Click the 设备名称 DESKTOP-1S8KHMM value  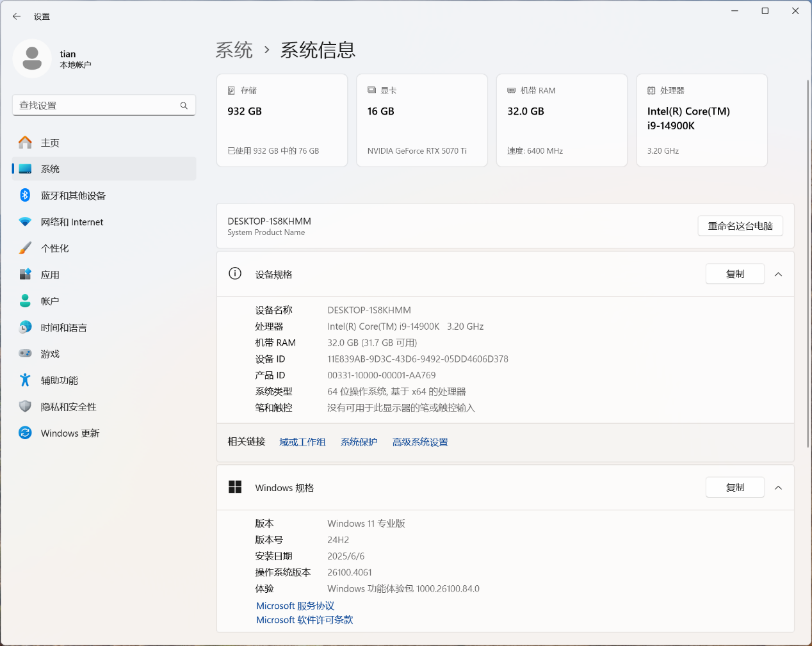coord(369,310)
